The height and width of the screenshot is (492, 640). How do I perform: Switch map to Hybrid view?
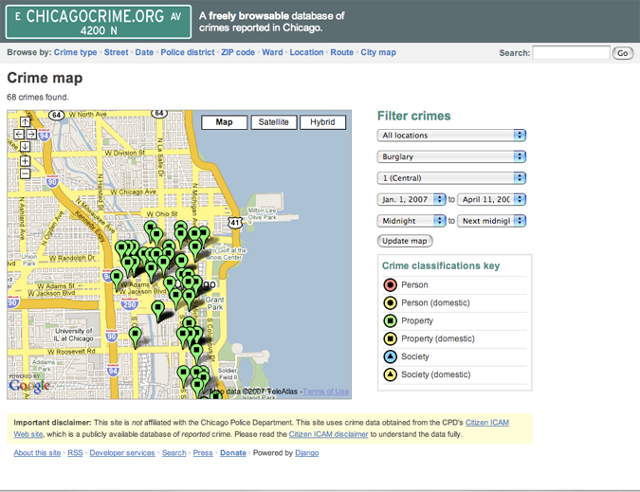[322, 122]
